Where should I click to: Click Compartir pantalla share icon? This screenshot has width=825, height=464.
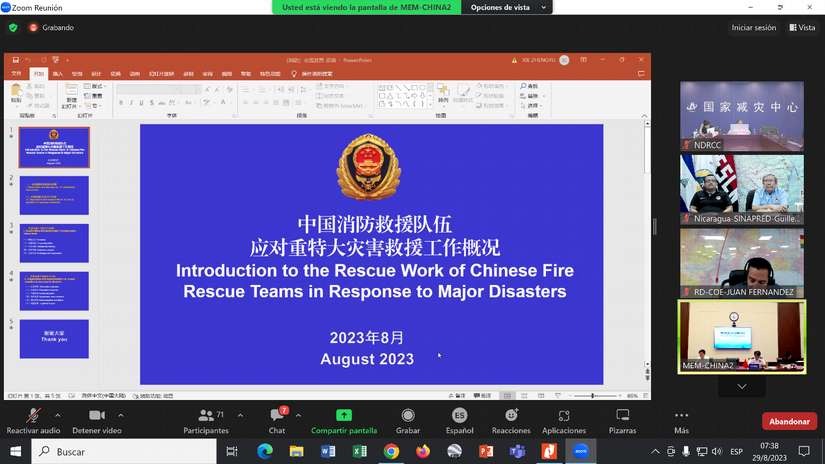(344, 416)
